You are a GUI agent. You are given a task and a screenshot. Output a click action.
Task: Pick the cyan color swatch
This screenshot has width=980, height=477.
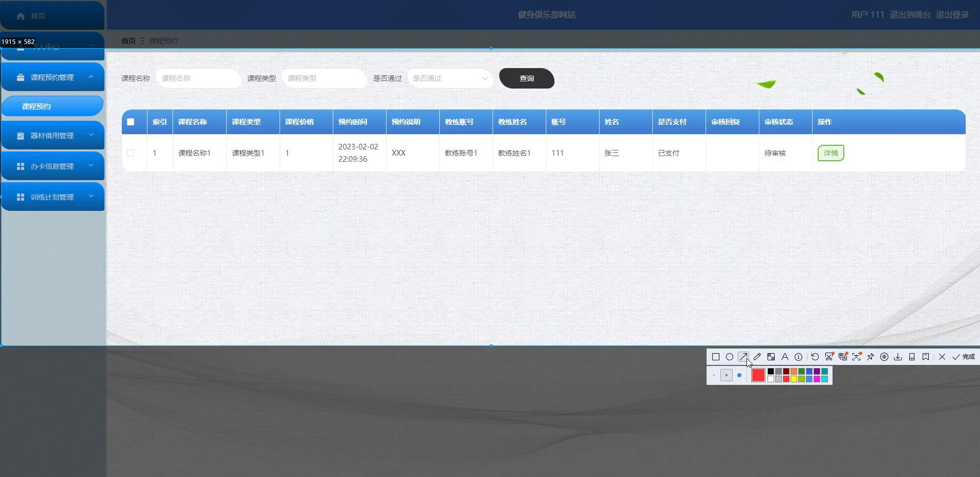pos(824,379)
